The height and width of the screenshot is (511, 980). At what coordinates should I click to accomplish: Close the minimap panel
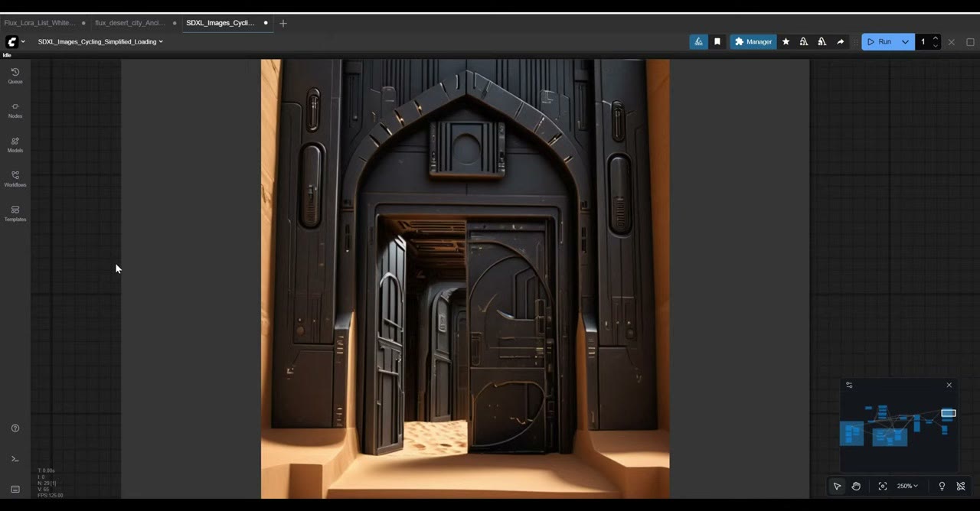point(949,385)
